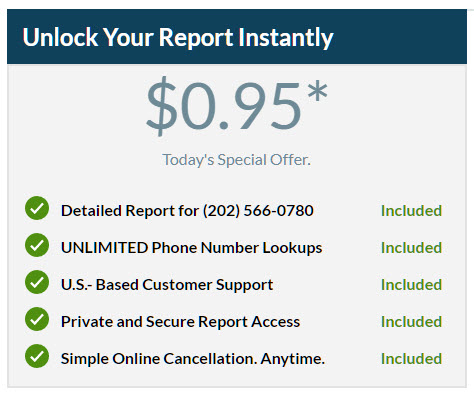This screenshot has height=395, width=474.
Task: Click the Today's Special Offer text
Action: click(236, 160)
